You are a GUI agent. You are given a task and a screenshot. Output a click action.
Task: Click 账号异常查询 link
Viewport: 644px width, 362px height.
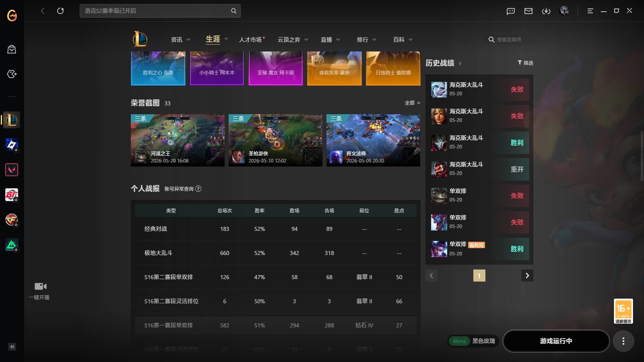click(179, 189)
